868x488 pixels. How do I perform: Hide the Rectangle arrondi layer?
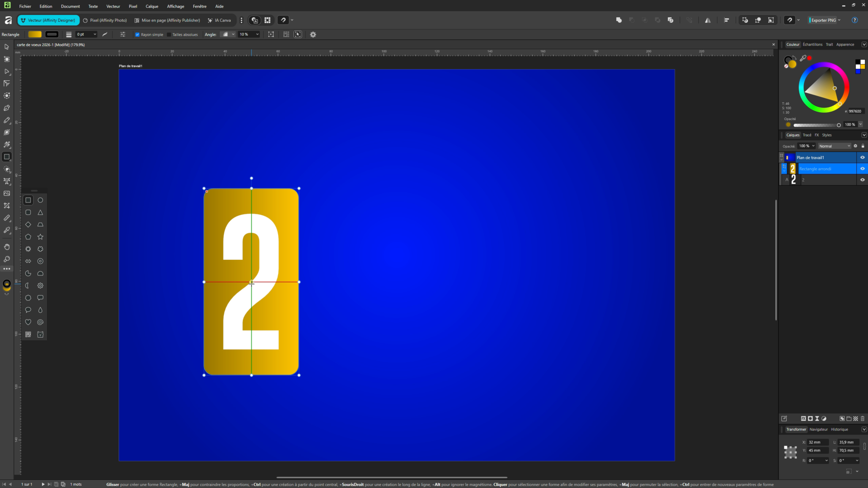(x=862, y=169)
